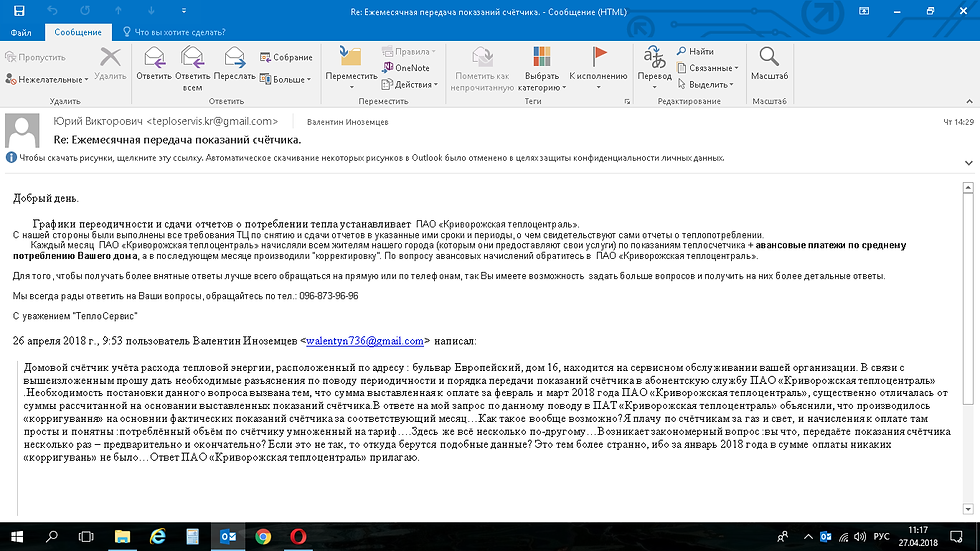The image size is (980, 551).
Task: Open the Больше reply options dropdown
Action: pyautogui.click(x=285, y=79)
